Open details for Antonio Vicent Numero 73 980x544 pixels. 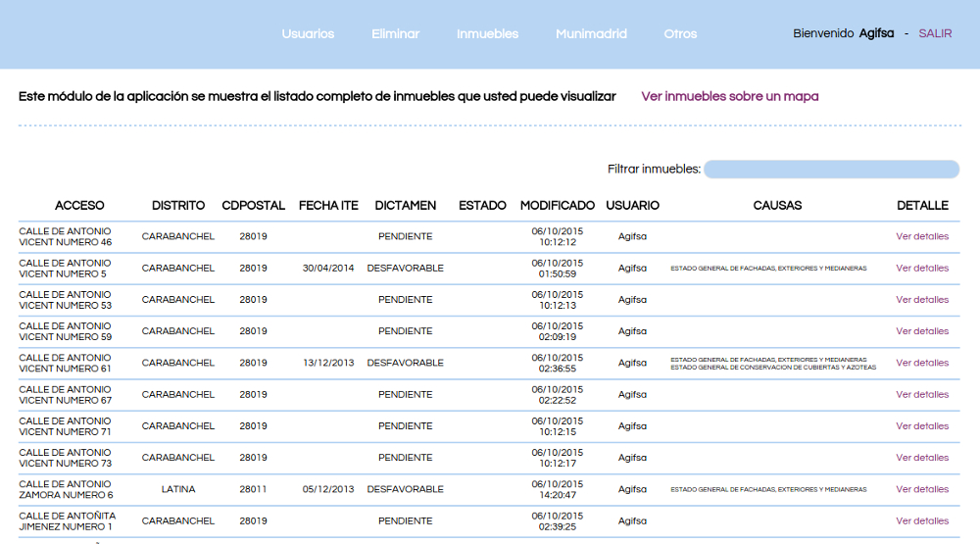tap(922, 458)
